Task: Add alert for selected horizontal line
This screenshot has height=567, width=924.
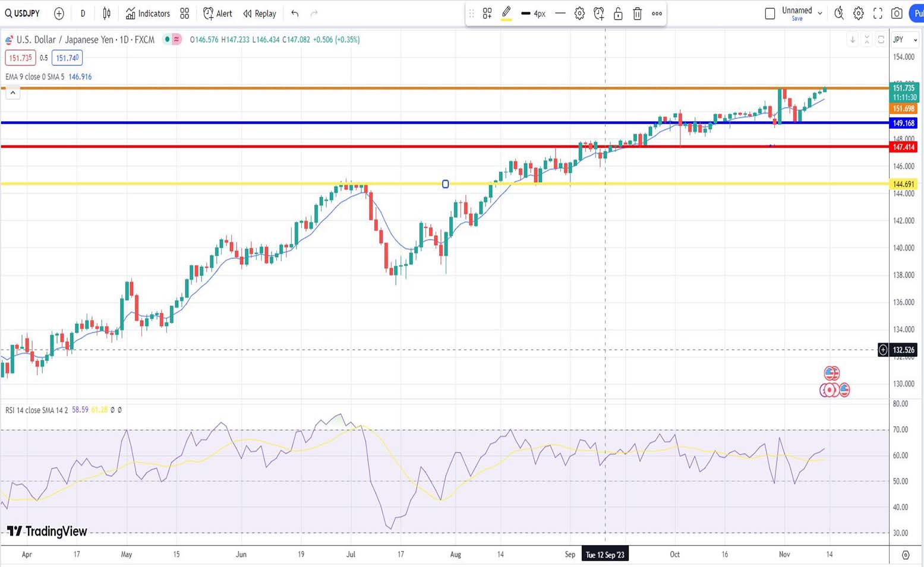Action: click(x=599, y=14)
